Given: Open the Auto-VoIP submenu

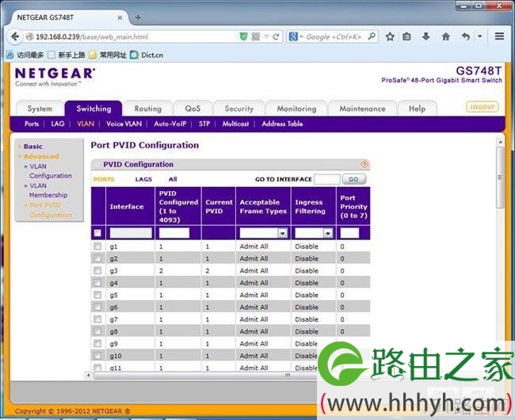Looking at the screenshot, I should point(170,124).
